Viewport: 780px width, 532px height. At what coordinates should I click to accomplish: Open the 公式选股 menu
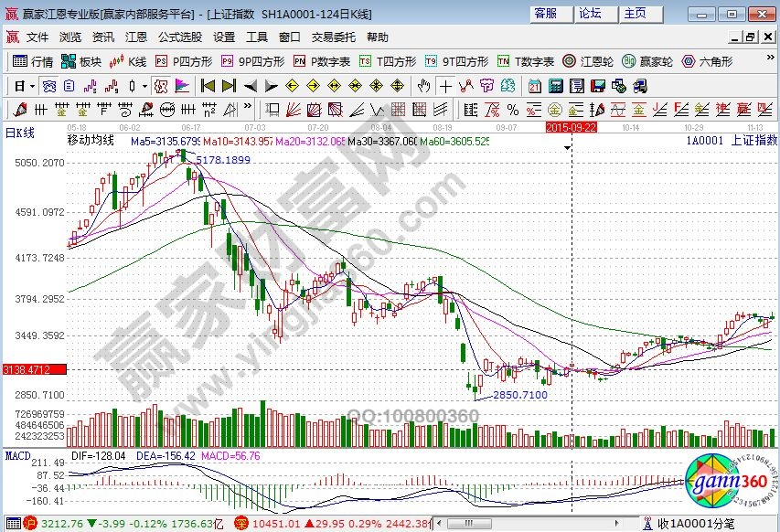[180, 37]
